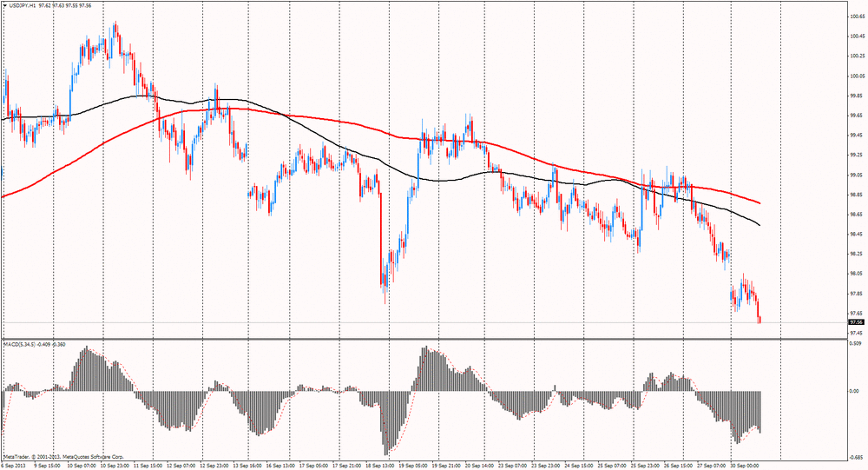Click the 99.05 price scale label

pyautogui.click(x=857, y=175)
